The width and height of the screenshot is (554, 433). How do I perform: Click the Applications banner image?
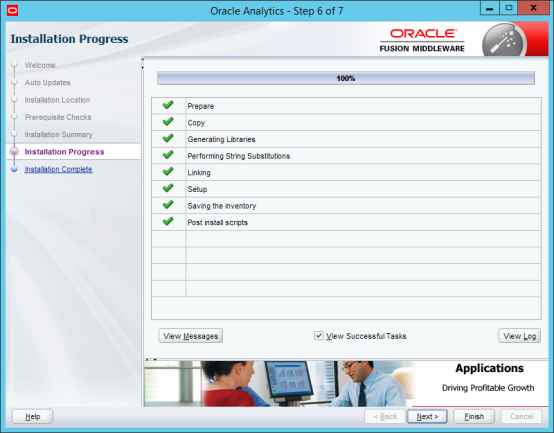point(346,383)
